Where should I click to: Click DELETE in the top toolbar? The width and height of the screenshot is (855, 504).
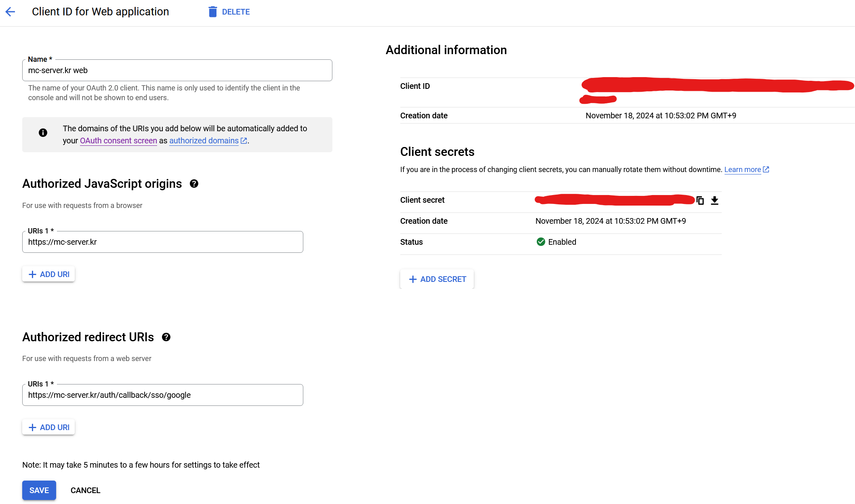coord(235,12)
